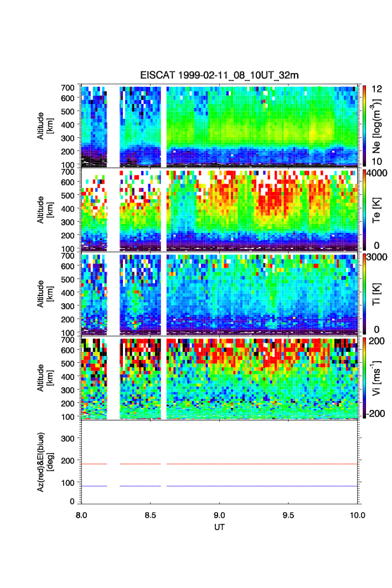Click the Ne electron density colorbar
Screen dimensions: 392x588
[364, 126]
